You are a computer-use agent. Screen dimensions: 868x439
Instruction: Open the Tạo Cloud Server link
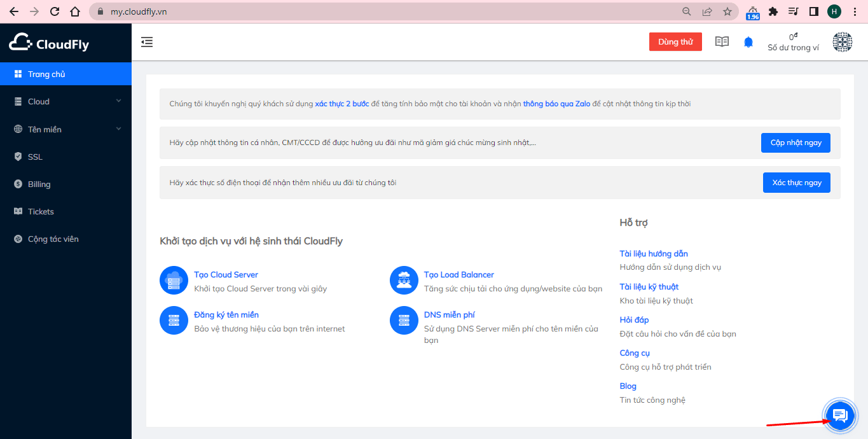pos(226,275)
